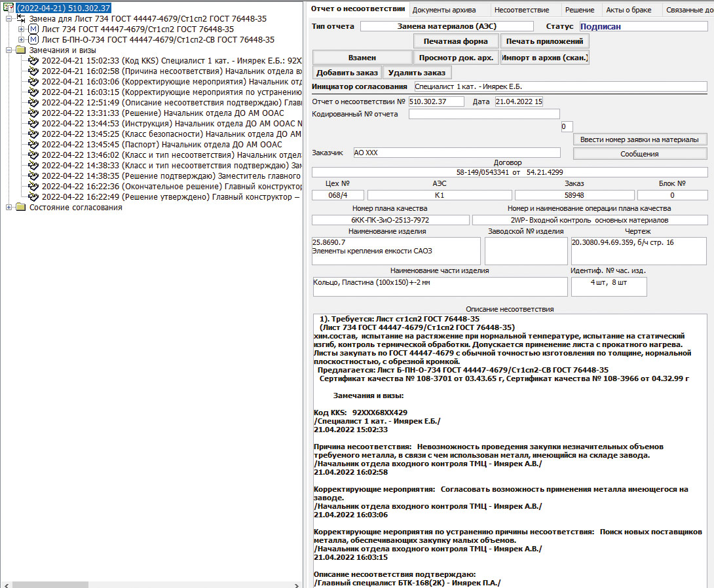Collapse the 'Замечания и визы' folder
Image resolution: width=714 pixels, height=588 pixels.
pyautogui.click(x=9, y=50)
